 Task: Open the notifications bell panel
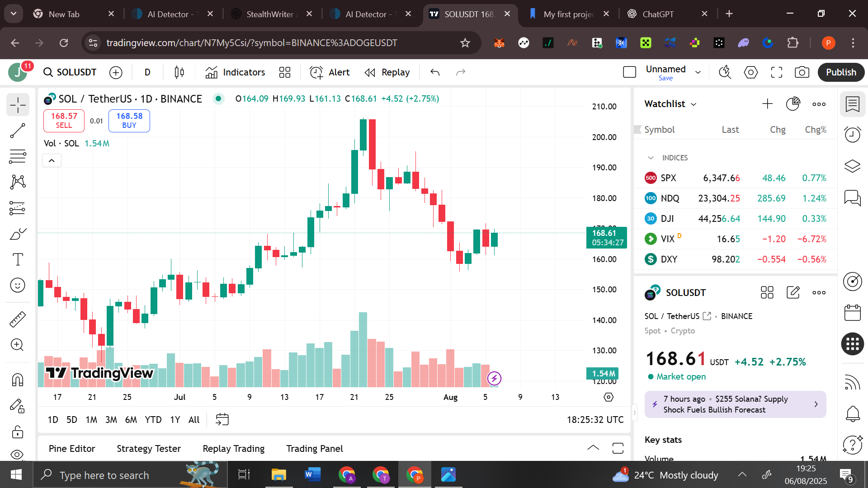pos(853,413)
